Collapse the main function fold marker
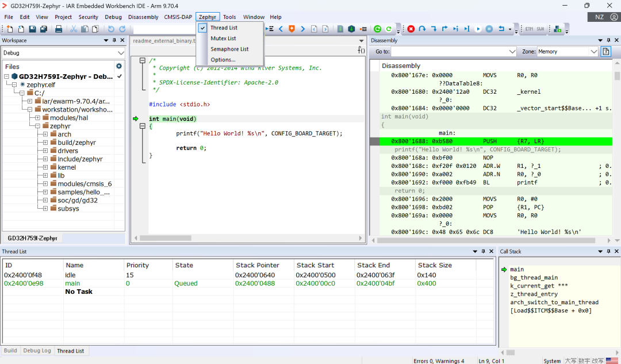621x364 pixels. click(x=143, y=126)
